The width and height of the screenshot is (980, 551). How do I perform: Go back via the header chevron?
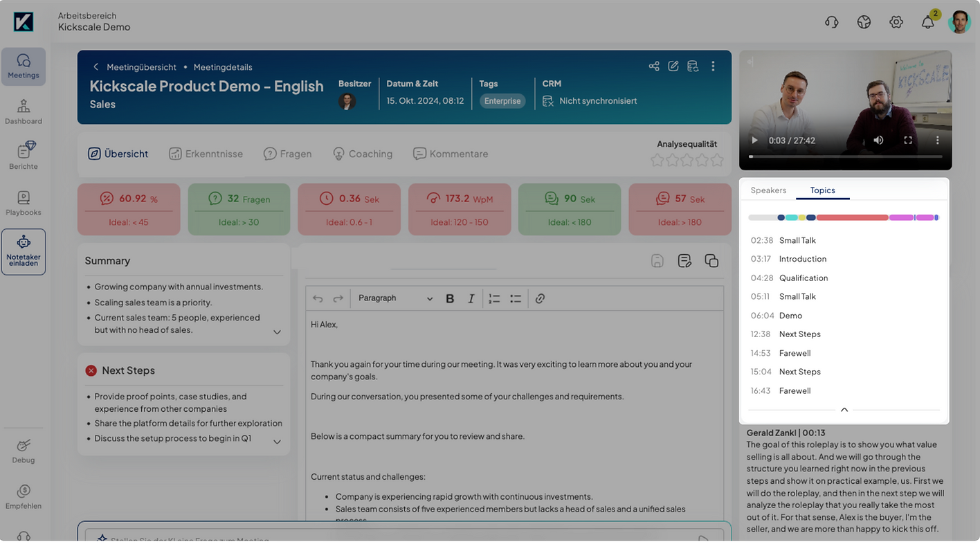tap(96, 67)
